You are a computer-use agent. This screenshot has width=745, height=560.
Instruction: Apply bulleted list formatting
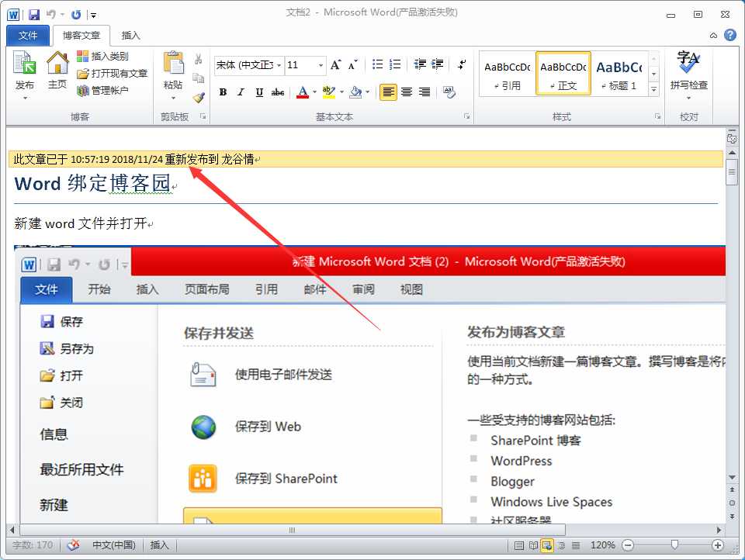(378, 64)
